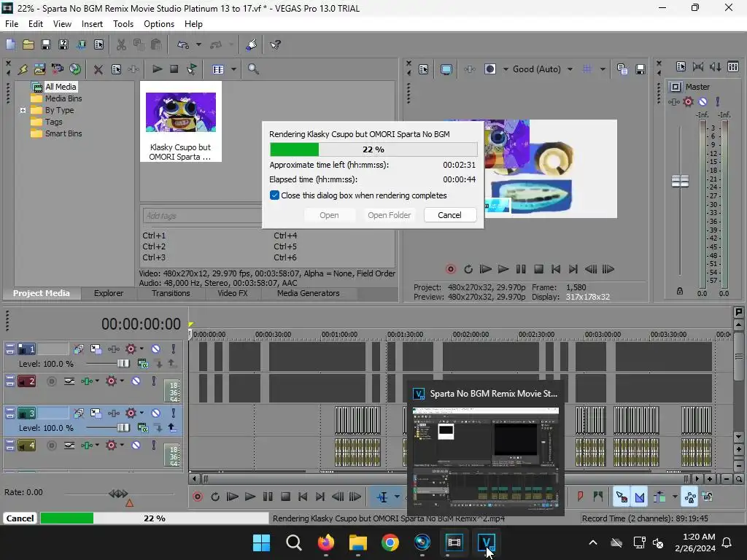Mute video track 3
Image resolution: width=747 pixels, height=560 pixels.
tap(155, 413)
